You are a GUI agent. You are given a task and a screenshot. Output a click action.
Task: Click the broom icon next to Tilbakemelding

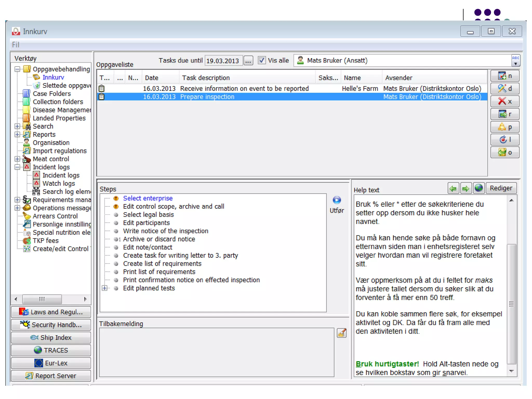point(342,333)
